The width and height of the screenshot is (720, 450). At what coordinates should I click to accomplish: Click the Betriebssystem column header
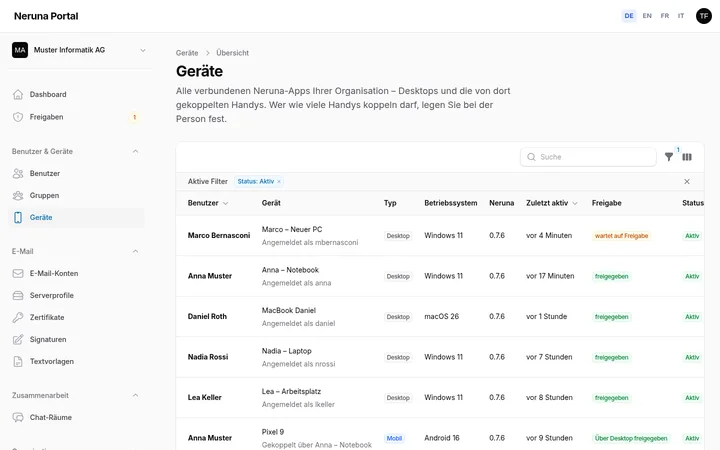450,203
